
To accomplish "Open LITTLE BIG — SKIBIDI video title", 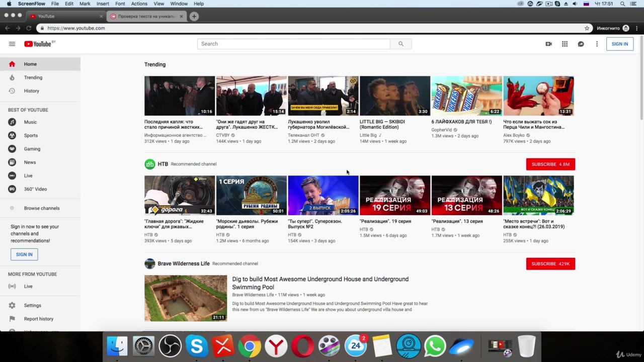I will click(382, 124).
